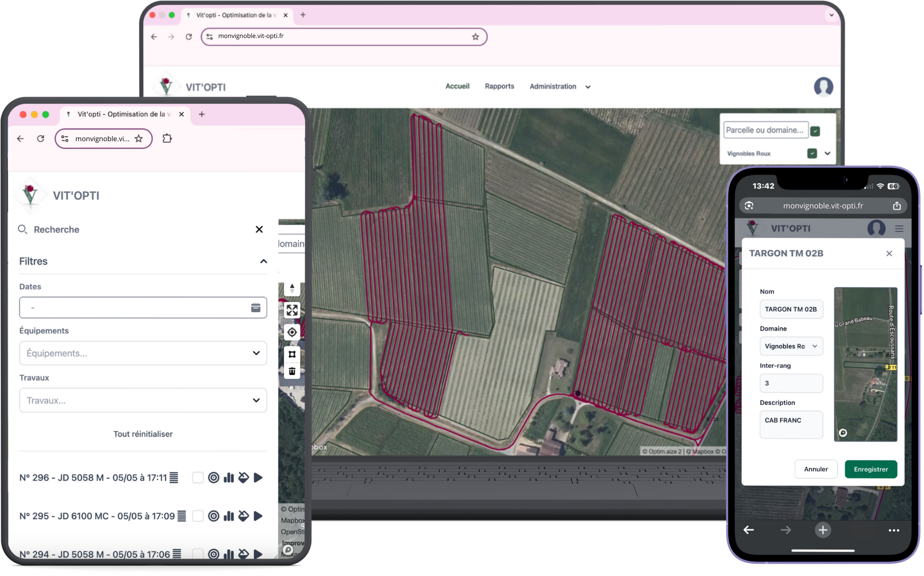Screen dimensions: 924x576
Task: Open tab list chevron in laptop browser
Action: (831, 15)
